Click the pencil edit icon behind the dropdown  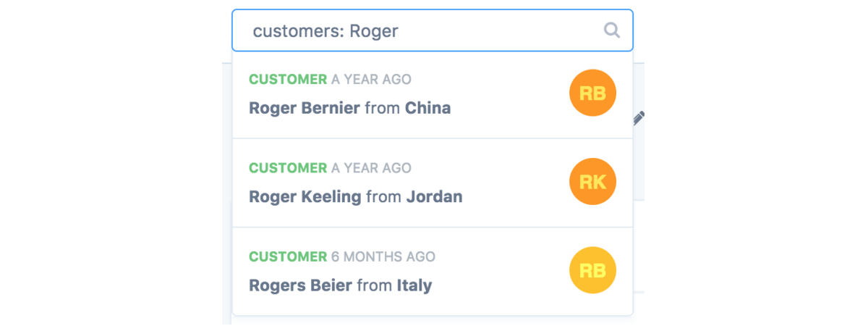(639, 118)
